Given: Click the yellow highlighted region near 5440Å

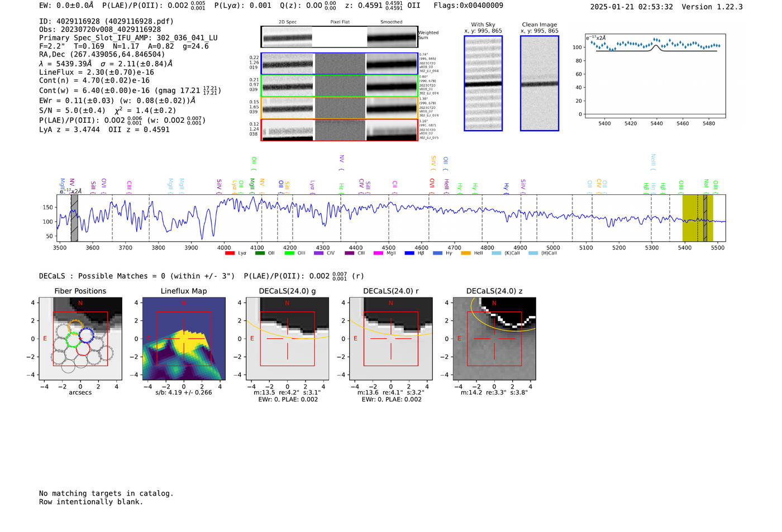Looking at the screenshot, I should pyautogui.click(x=698, y=218).
